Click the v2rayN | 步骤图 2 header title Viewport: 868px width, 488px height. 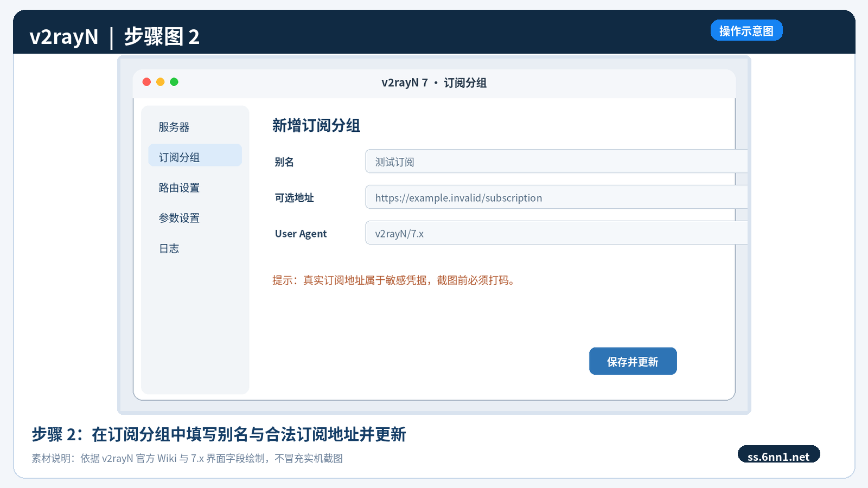point(114,37)
